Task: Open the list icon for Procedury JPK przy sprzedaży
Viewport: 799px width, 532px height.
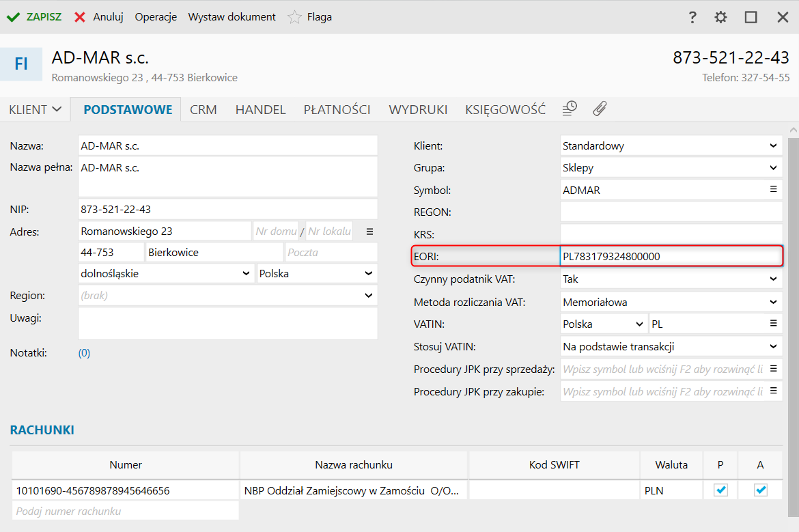Action: click(x=774, y=369)
